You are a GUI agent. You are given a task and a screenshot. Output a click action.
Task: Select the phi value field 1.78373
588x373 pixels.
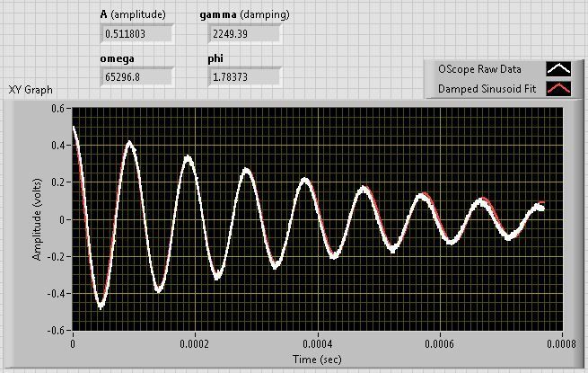click(244, 77)
